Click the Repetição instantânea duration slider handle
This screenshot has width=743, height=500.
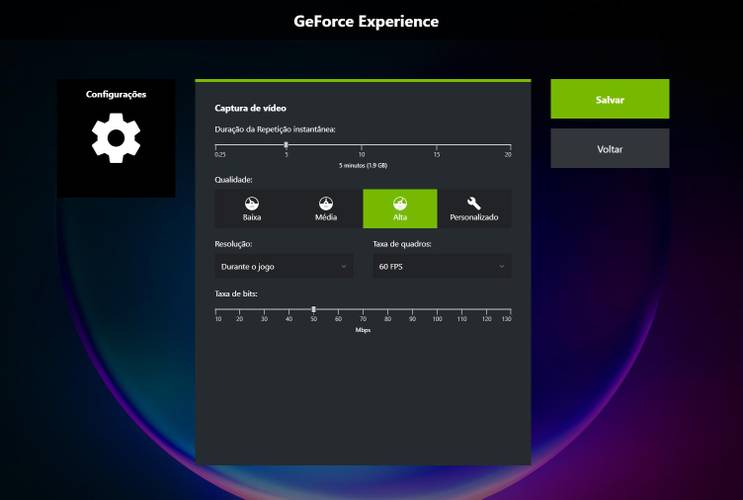click(x=286, y=145)
